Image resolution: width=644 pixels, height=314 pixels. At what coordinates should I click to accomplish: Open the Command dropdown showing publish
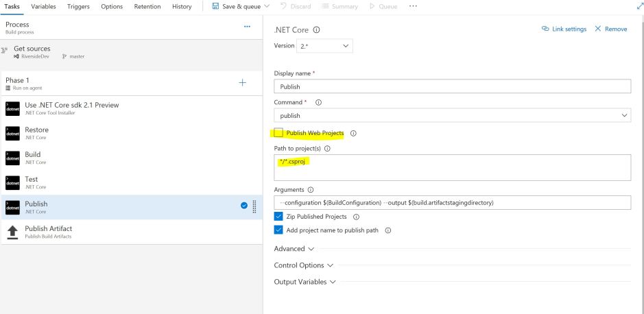pos(452,116)
